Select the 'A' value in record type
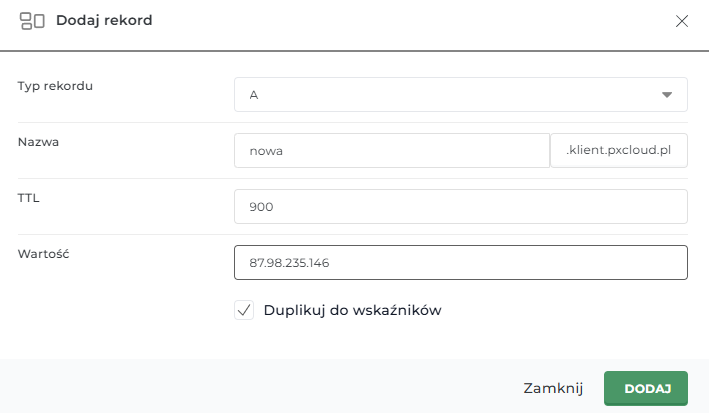 (255, 95)
